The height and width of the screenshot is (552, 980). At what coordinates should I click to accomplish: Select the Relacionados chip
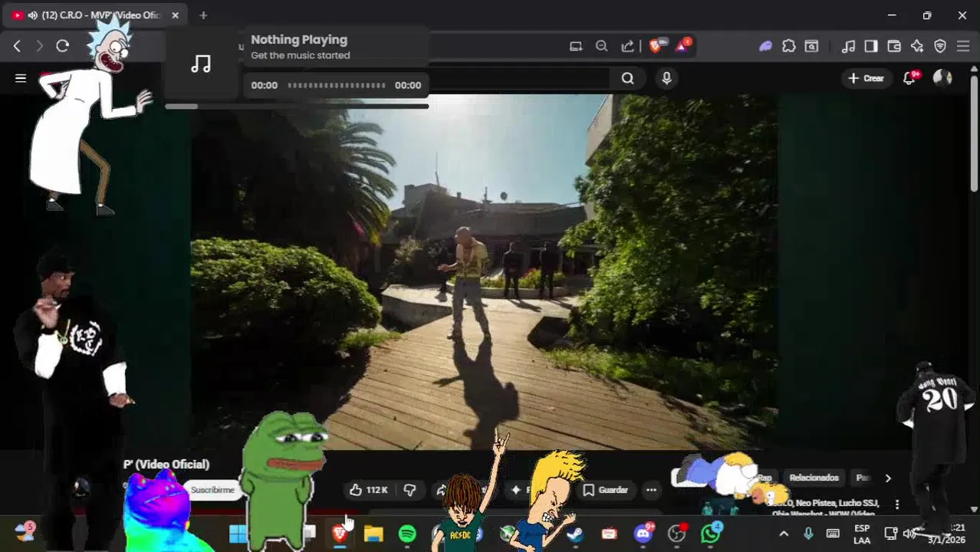(814, 478)
